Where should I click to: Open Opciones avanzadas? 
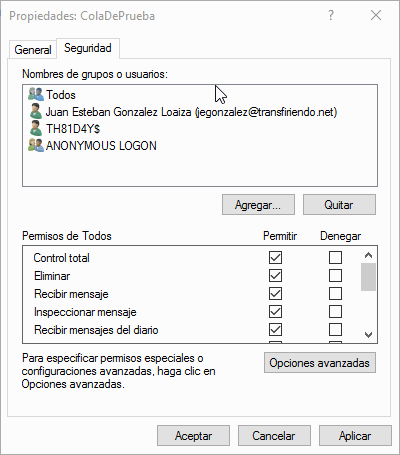click(320, 363)
